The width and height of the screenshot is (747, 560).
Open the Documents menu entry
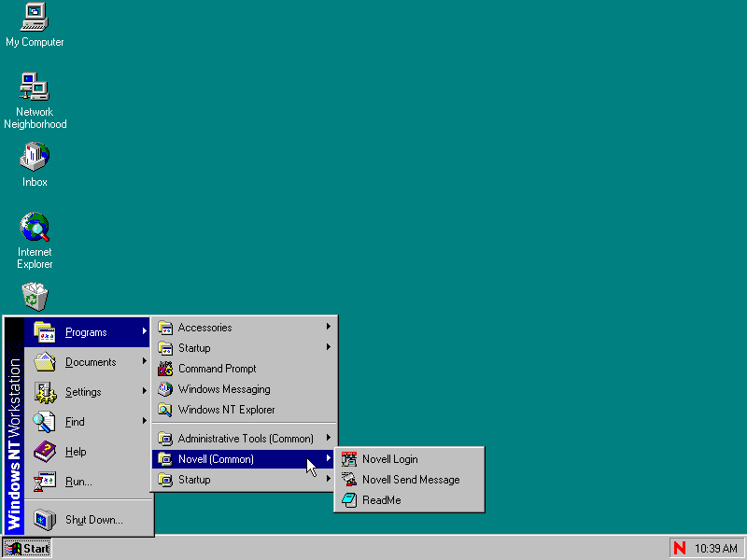click(87, 362)
